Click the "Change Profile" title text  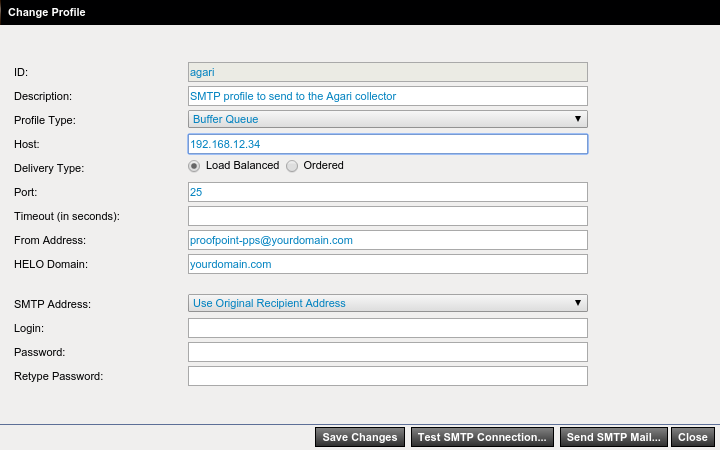coord(47,12)
